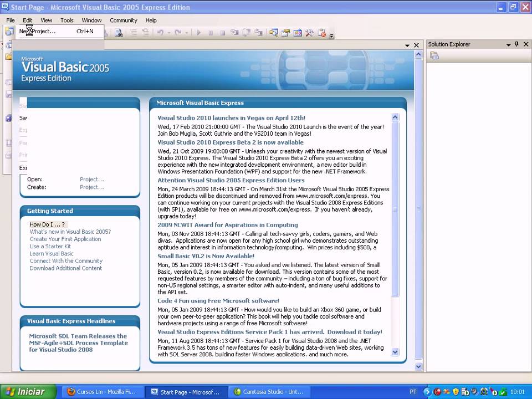Open Visual Studio 2010 Express Beta 2 headline
Image resolution: width=532 pixels, height=399 pixels.
(x=231, y=142)
